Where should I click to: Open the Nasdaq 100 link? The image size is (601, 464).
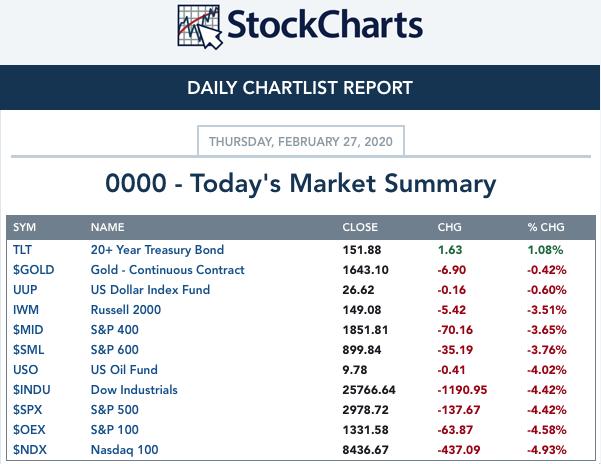(x=125, y=450)
